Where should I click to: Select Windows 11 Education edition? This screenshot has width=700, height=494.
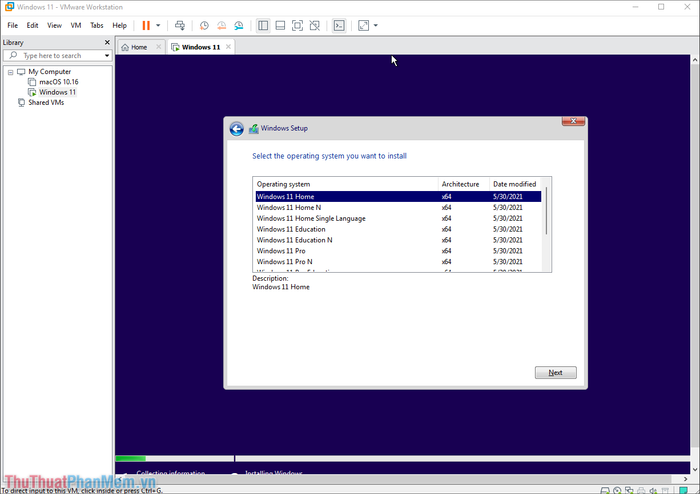pyautogui.click(x=398, y=229)
